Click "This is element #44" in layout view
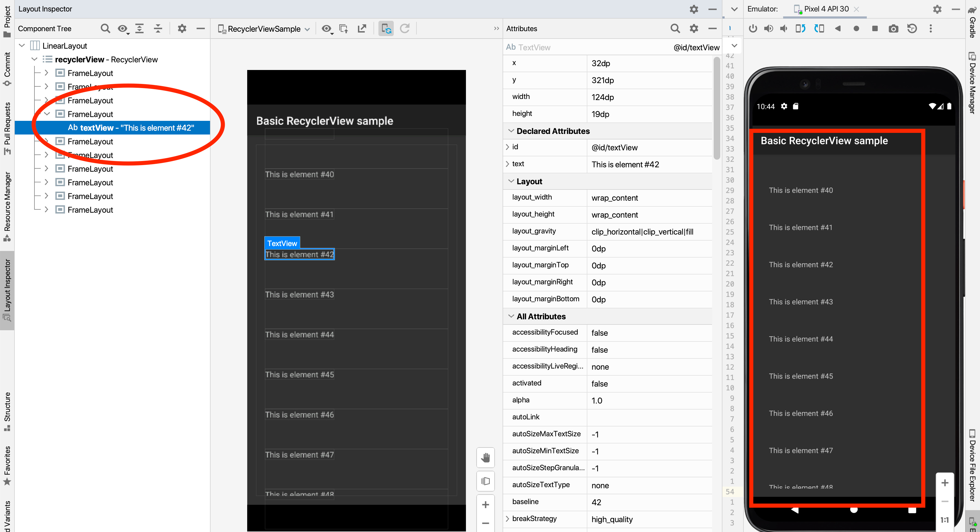 point(299,335)
